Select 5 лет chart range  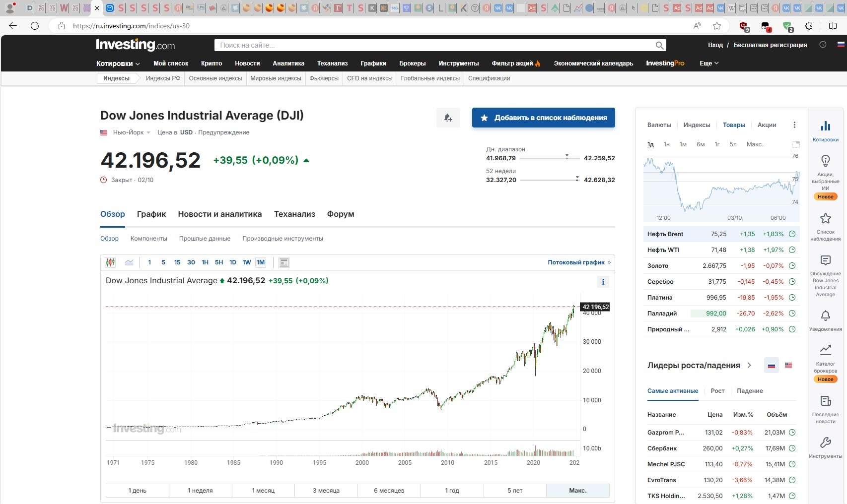tap(515, 491)
